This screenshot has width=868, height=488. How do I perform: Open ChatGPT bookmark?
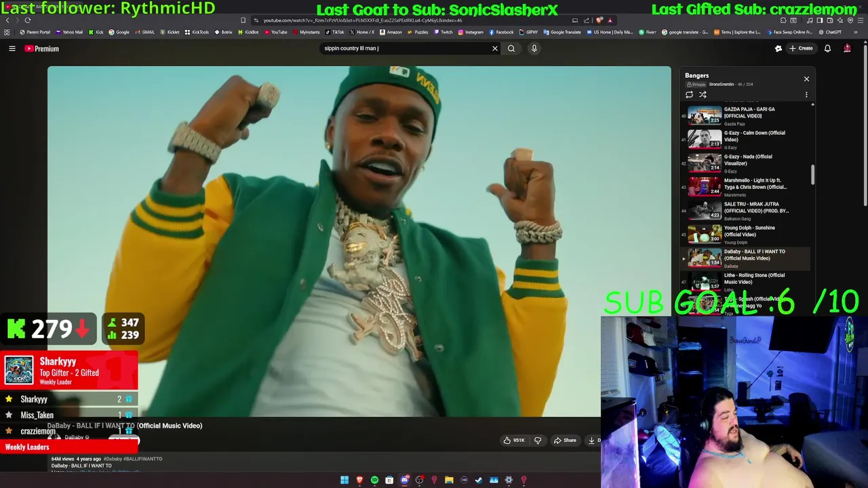point(829,32)
